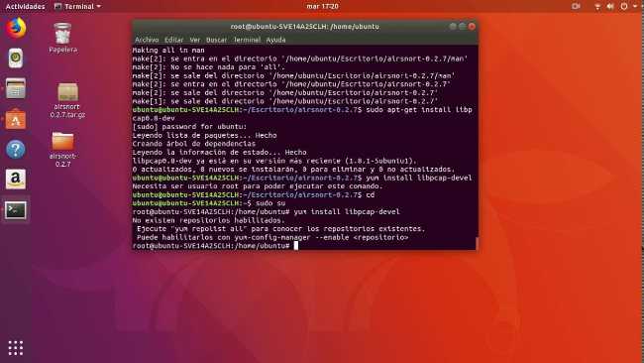Click the 'libpcap0.8-dev ya está' line

[274, 161]
